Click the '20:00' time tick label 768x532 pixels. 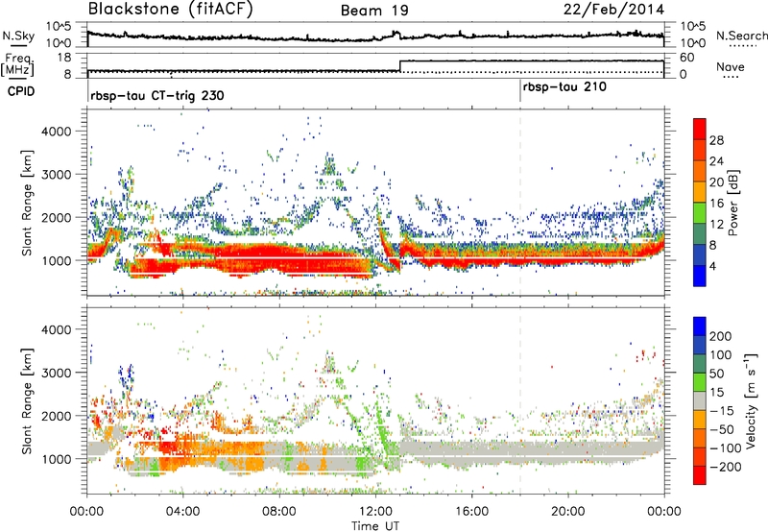click(567, 512)
